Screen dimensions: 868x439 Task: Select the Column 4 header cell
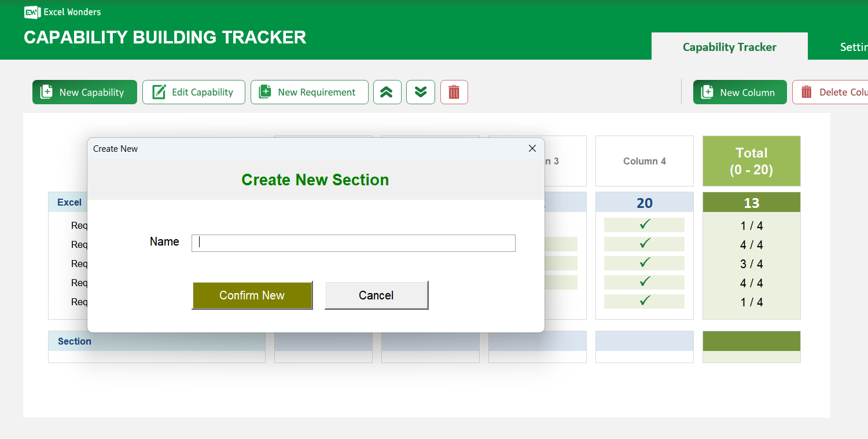click(x=644, y=161)
